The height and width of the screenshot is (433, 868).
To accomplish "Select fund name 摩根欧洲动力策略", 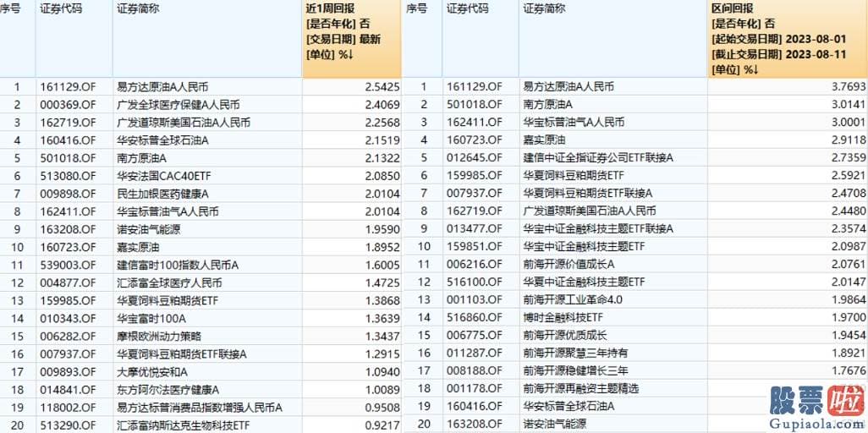I will click(x=159, y=336).
